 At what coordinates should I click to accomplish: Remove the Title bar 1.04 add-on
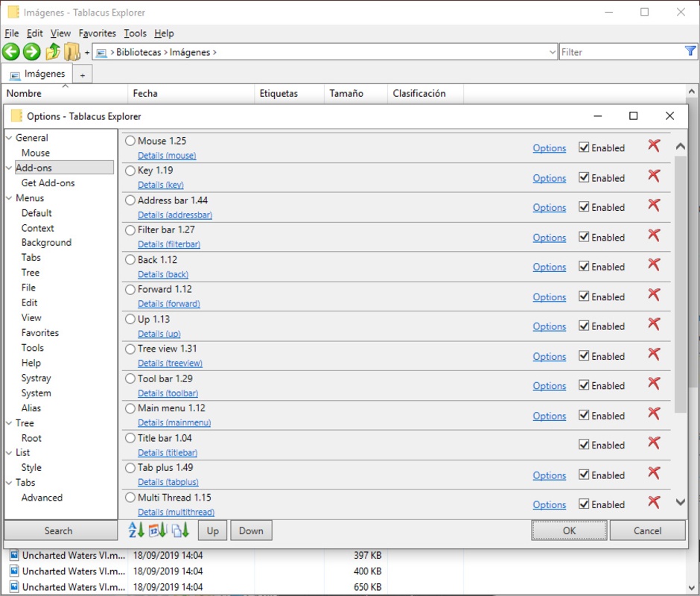(x=654, y=443)
